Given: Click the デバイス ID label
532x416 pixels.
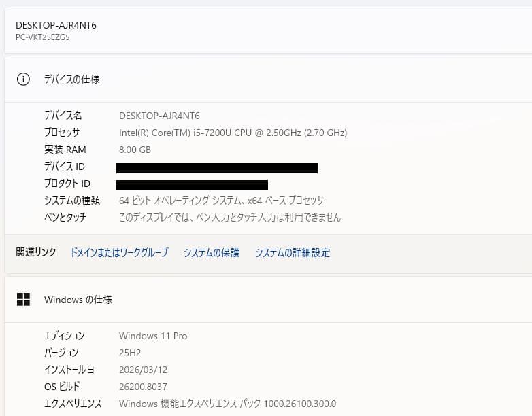Looking at the screenshot, I should tap(65, 167).
